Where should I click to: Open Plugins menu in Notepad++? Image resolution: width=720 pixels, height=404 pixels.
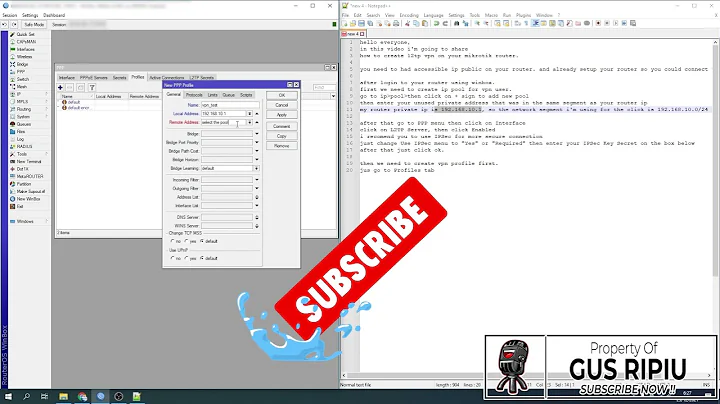[x=523, y=15]
